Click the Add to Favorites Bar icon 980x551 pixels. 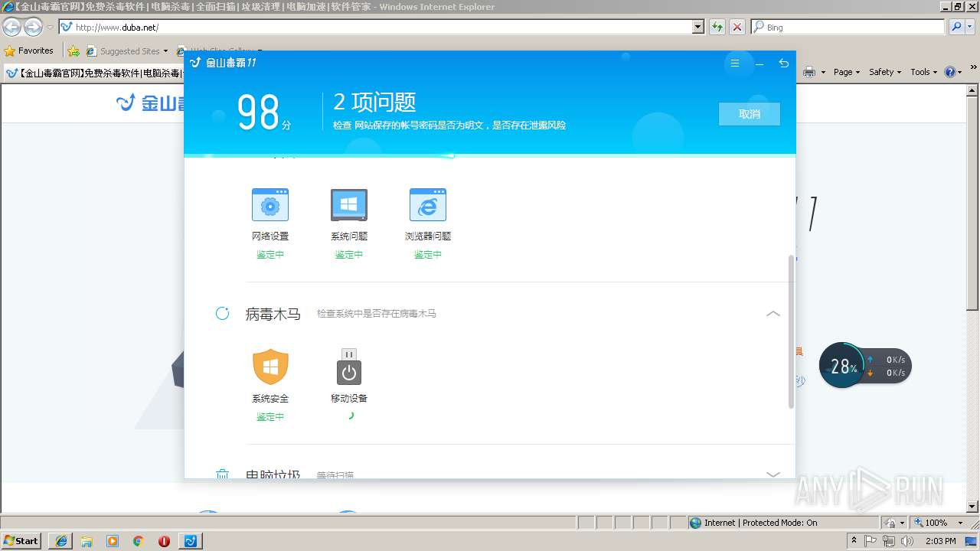click(73, 51)
